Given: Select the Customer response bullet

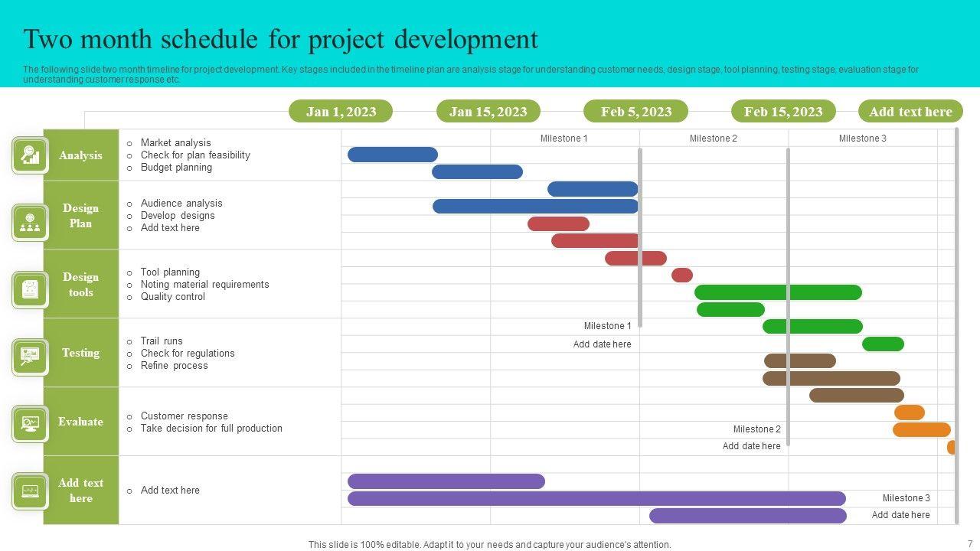Looking at the screenshot, I should pyautogui.click(x=184, y=416).
